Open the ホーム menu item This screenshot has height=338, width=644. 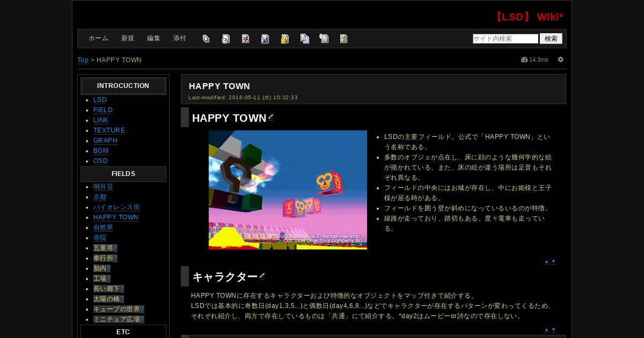pos(98,39)
